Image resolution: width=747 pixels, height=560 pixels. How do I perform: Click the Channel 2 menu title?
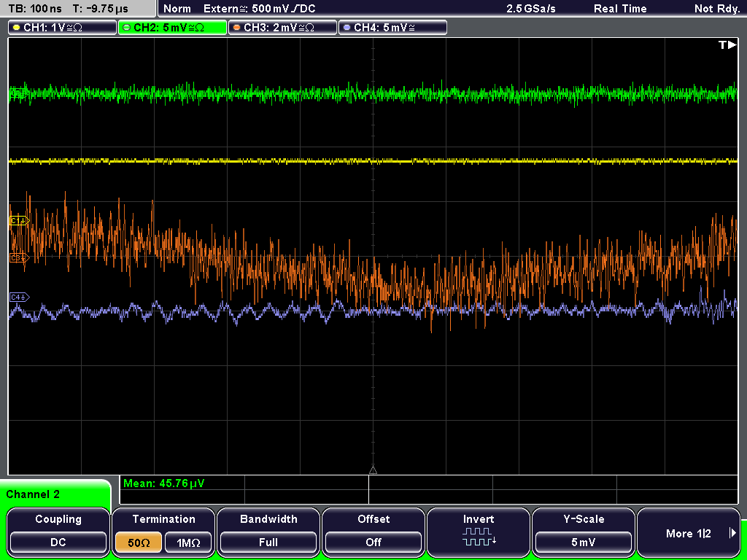pyautogui.click(x=33, y=494)
